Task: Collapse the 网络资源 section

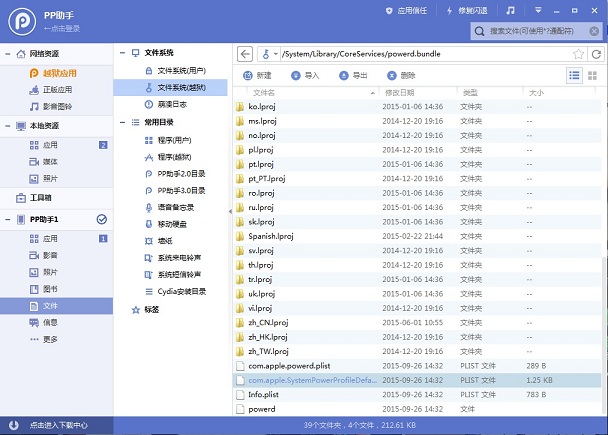Action: [8, 53]
